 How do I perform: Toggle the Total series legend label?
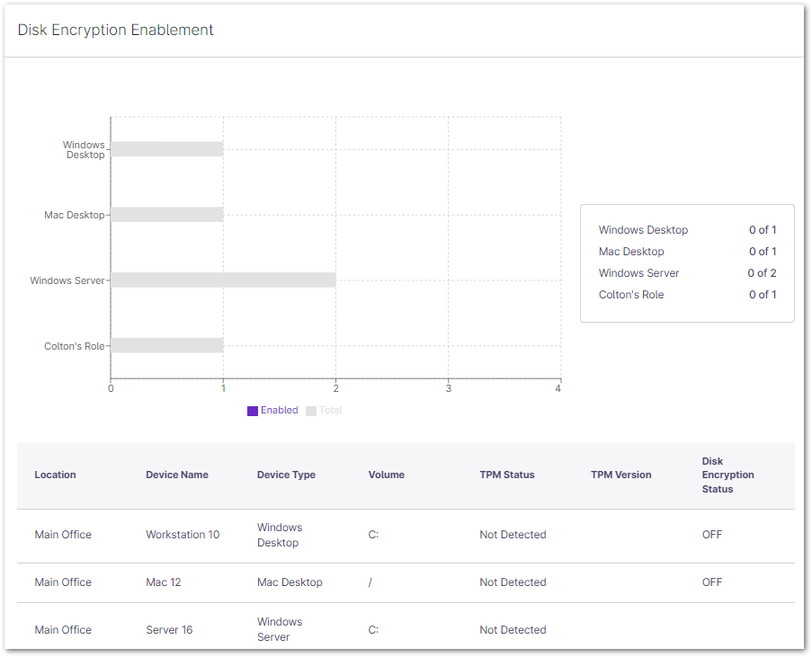(330, 411)
